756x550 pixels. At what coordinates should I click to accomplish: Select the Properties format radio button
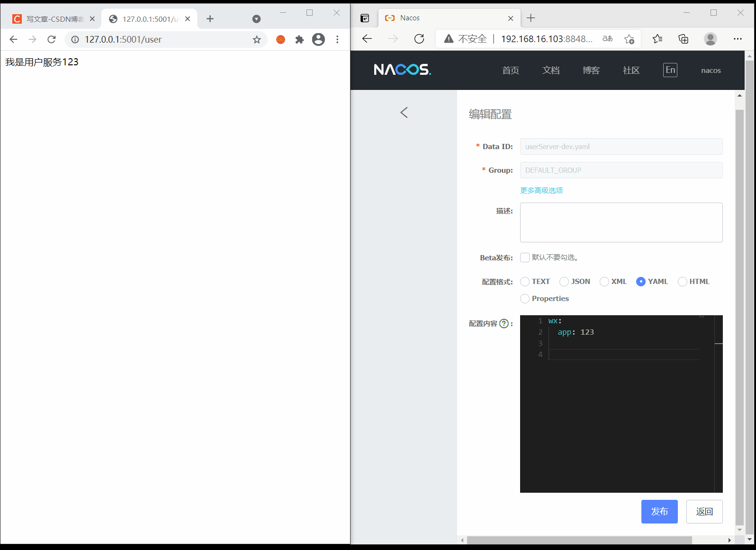[x=525, y=299]
